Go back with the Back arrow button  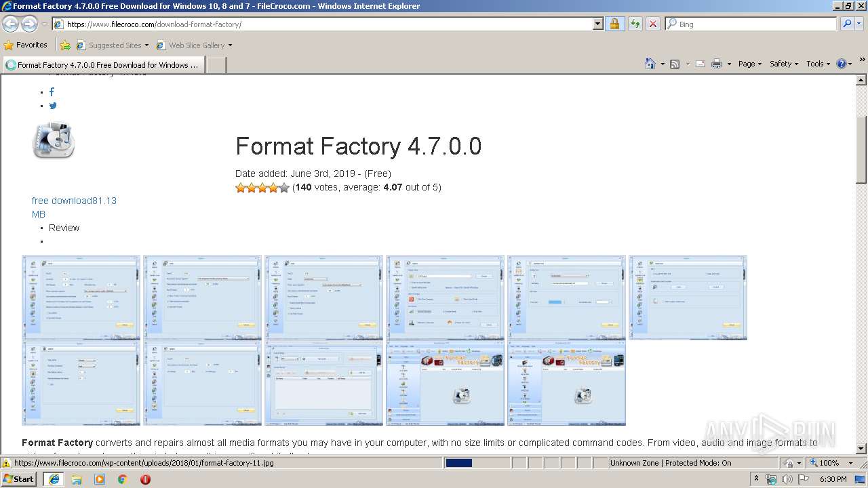[x=11, y=24]
